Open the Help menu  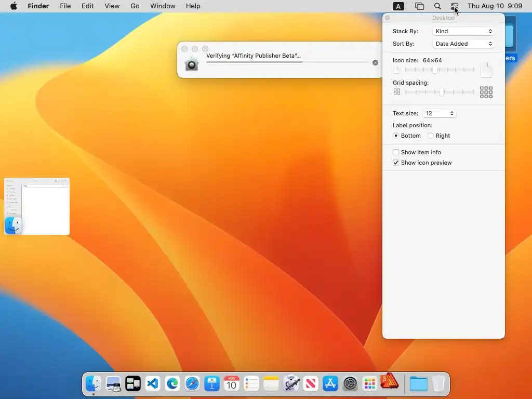pyautogui.click(x=193, y=6)
